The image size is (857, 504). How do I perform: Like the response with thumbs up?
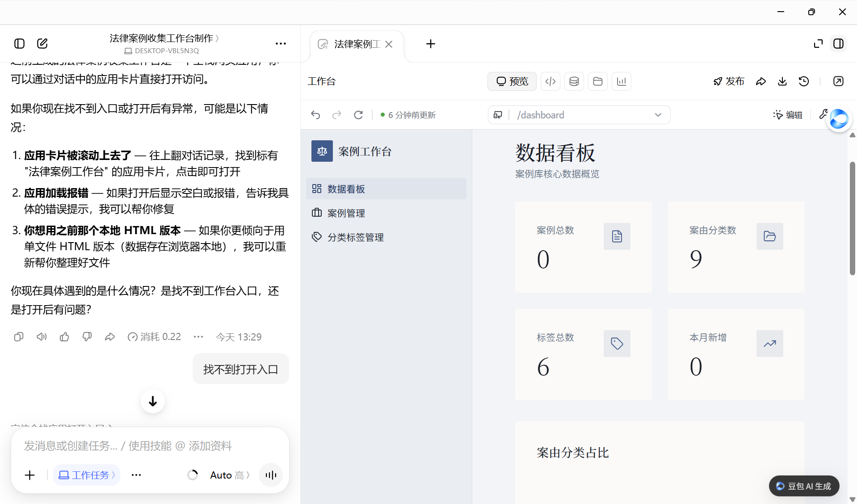tap(64, 337)
